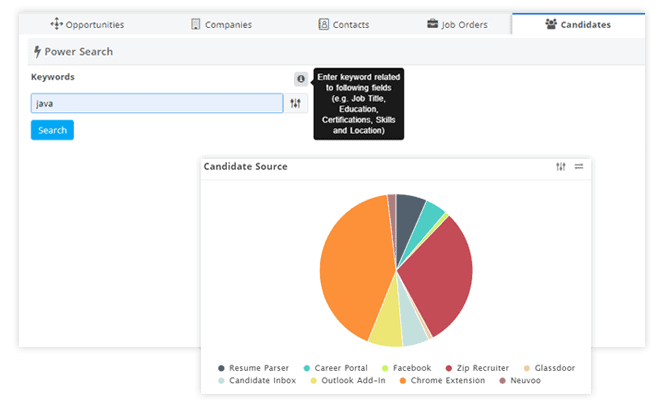Click the Candidate Source panel title
The width and height of the screenshot is (670, 400).
tap(245, 166)
